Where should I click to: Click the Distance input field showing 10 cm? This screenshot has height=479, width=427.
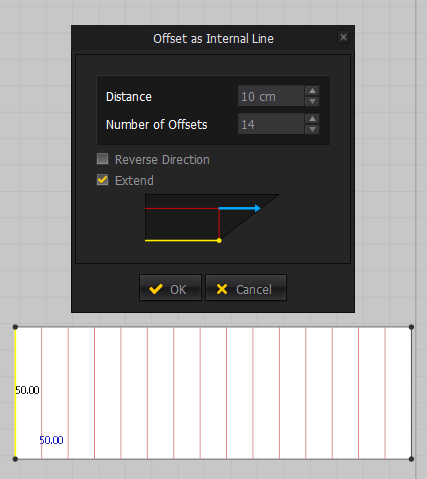point(271,96)
